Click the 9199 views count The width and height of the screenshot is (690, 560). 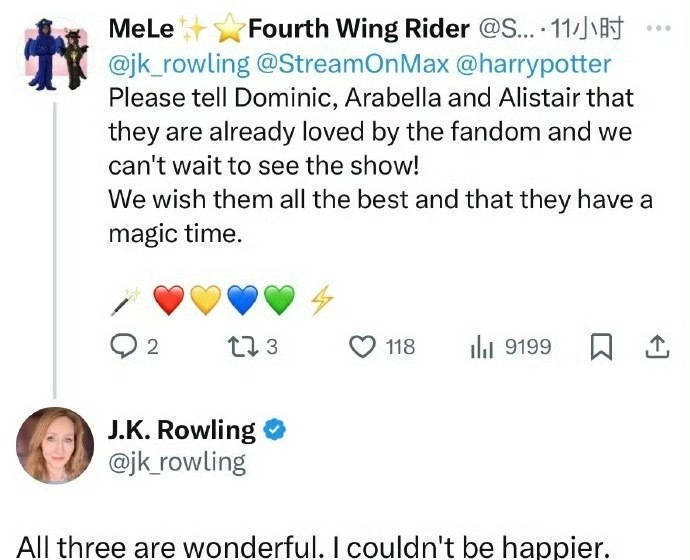pos(528,347)
